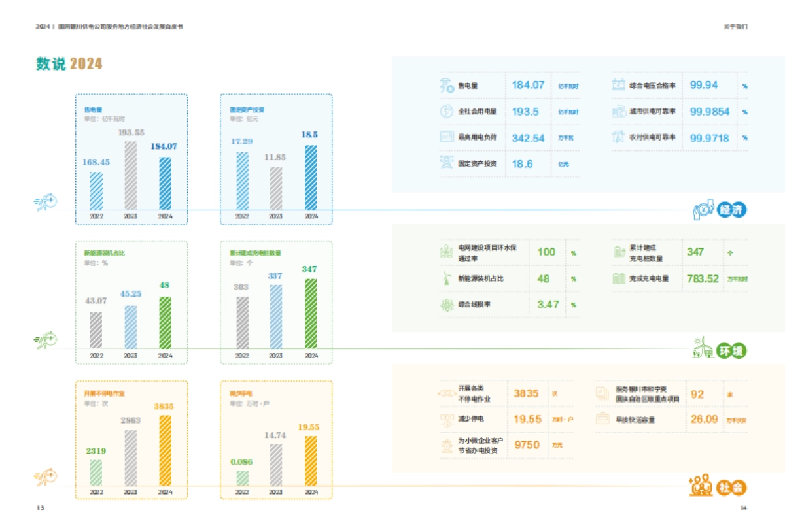Click the power tower icon beside 固定资产投资
The image size is (785, 532).
tap(447, 163)
